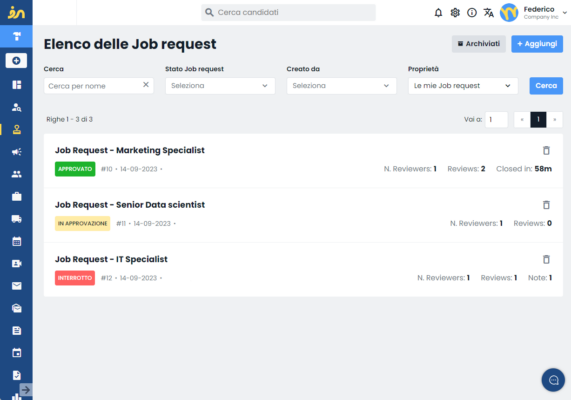Open the Archiviati list

coord(479,44)
